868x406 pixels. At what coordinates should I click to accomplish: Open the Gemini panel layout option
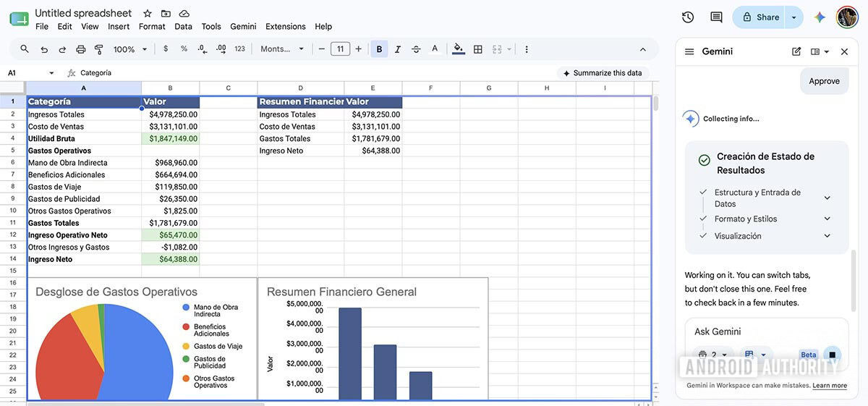pos(818,52)
